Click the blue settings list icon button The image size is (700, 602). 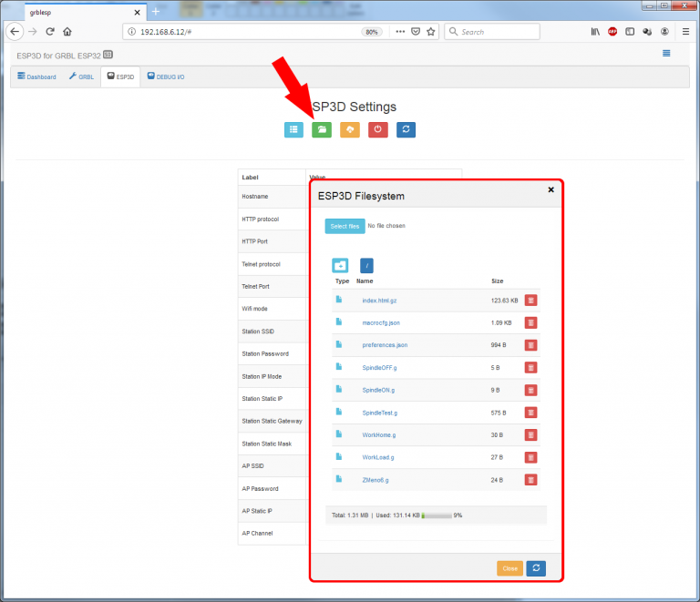click(x=293, y=129)
